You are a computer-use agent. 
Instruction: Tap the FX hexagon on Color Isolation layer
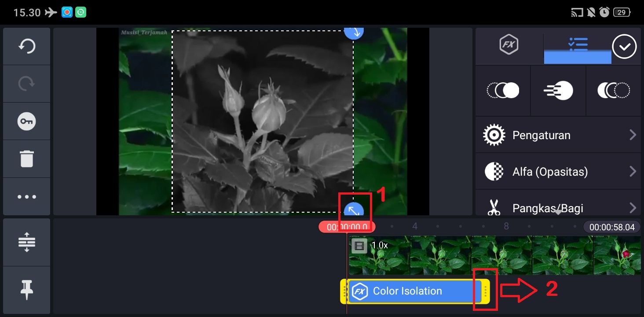(x=360, y=291)
